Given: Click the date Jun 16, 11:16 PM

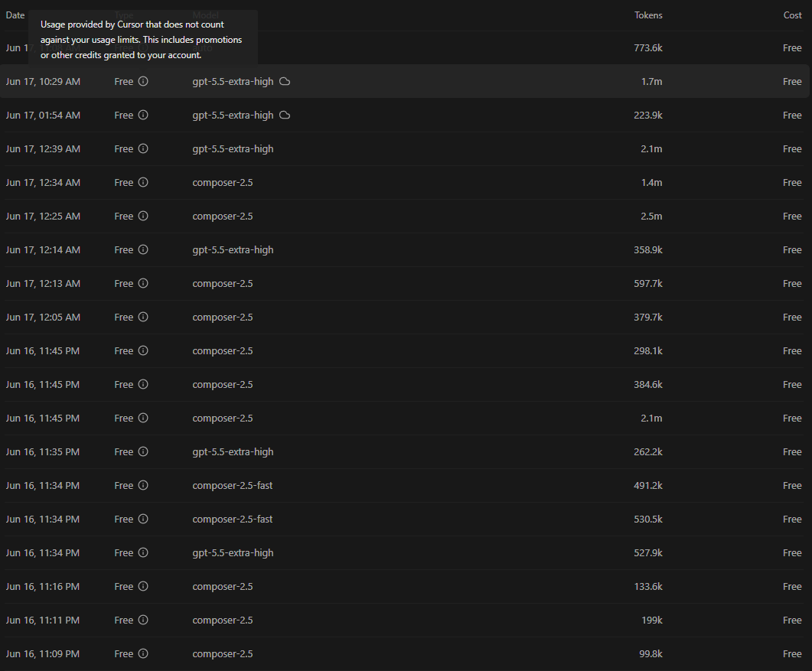Looking at the screenshot, I should pyautogui.click(x=42, y=586).
